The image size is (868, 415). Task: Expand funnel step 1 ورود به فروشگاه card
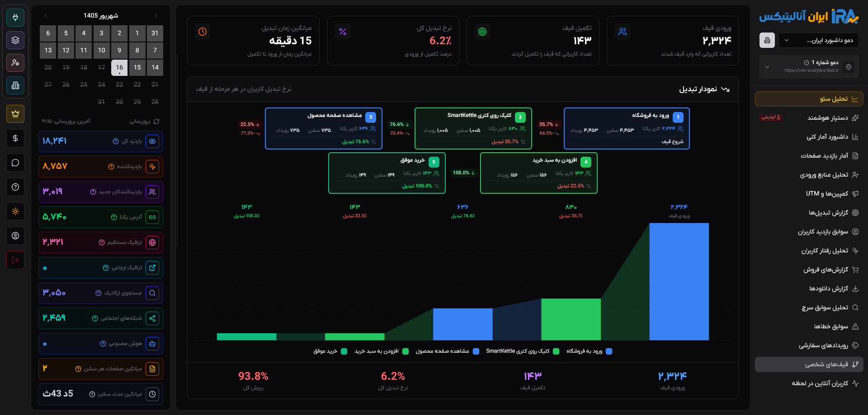pos(627,128)
